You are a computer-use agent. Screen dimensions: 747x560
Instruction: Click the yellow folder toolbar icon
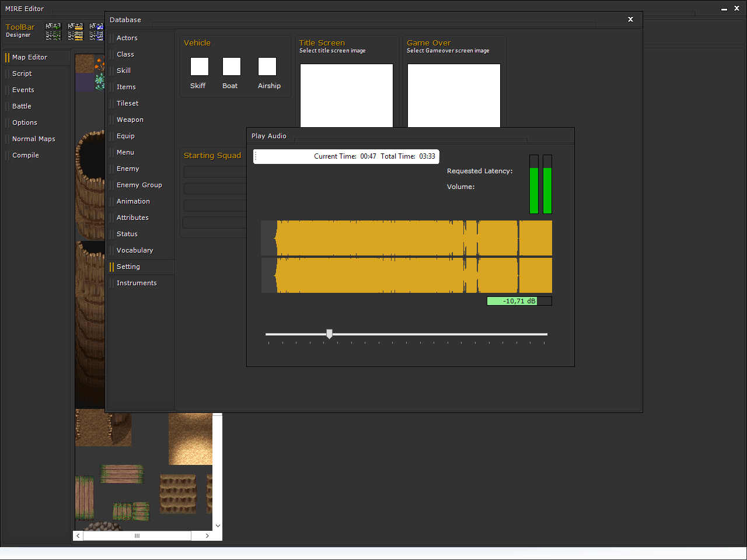75,32
